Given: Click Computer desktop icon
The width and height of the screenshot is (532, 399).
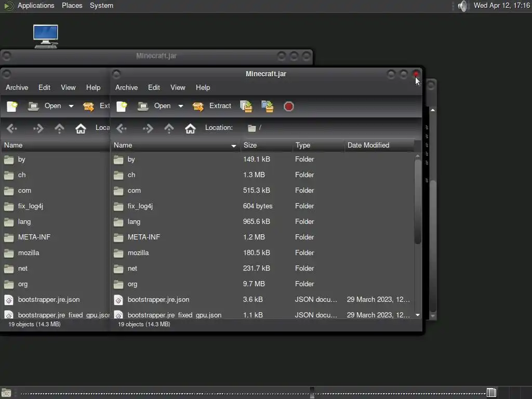Looking at the screenshot, I should (46, 36).
